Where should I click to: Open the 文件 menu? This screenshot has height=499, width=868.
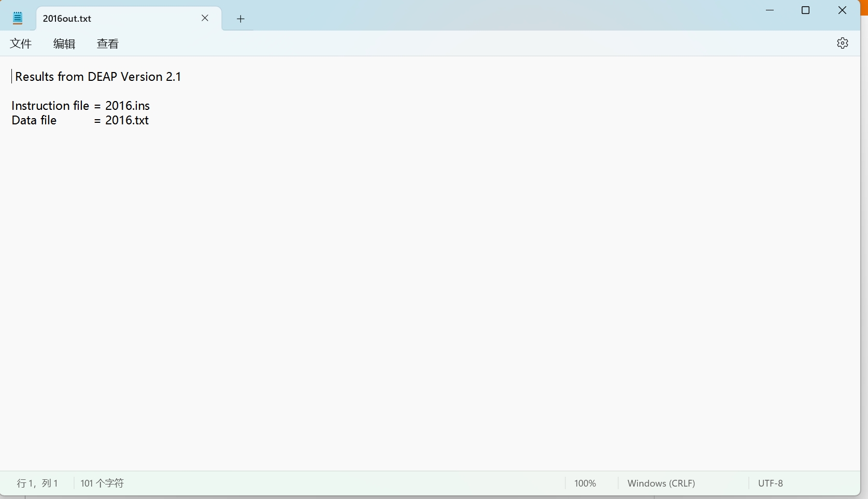click(x=21, y=44)
